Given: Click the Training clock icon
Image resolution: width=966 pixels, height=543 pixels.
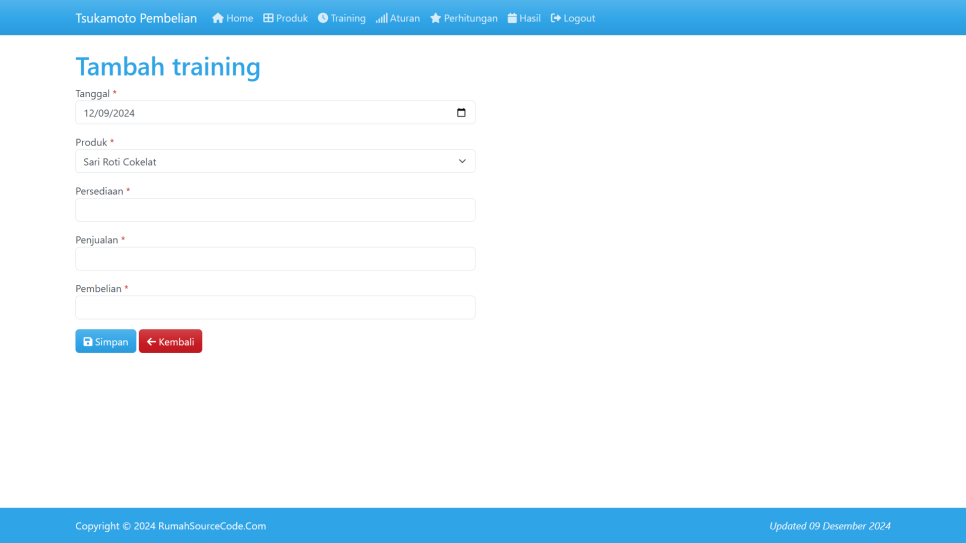Looking at the screenshot, I should 323,18.
